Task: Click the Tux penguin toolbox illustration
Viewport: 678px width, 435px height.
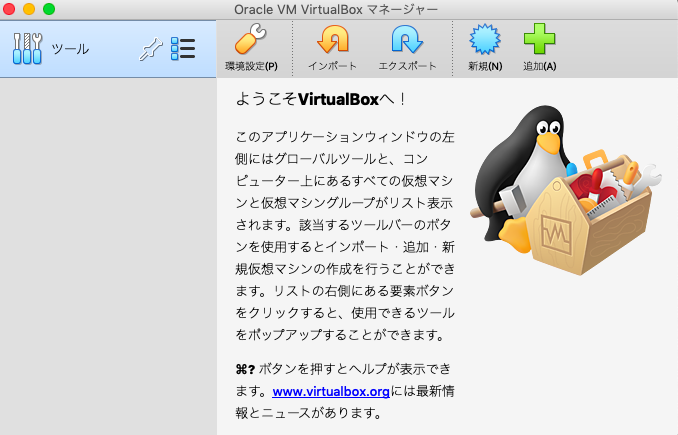Action: click(565, 189)
